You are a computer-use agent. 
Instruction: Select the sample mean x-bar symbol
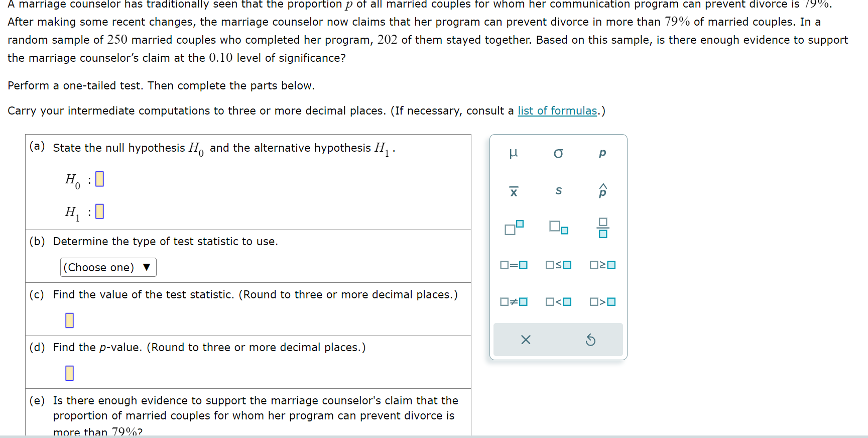pyautogui.click(x=513, y=191)
